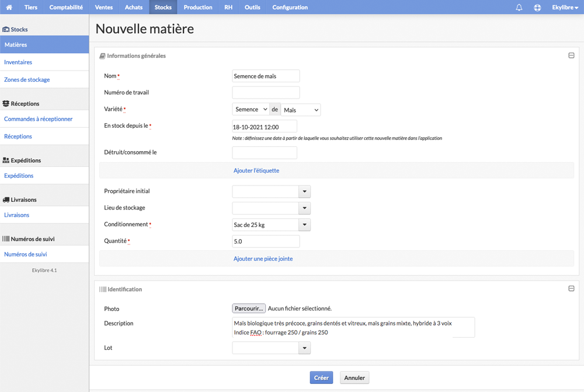
Task: Open the Outils menu
Action: coord(252,7)
